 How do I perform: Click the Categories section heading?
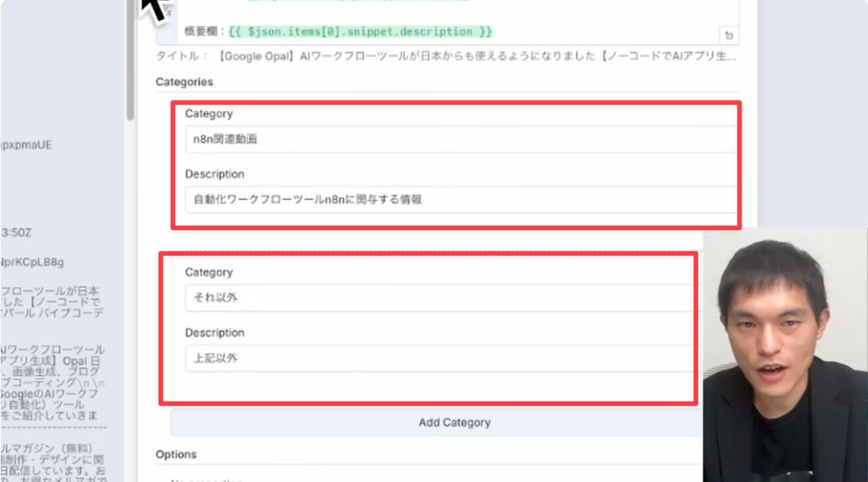pos(184,82)
